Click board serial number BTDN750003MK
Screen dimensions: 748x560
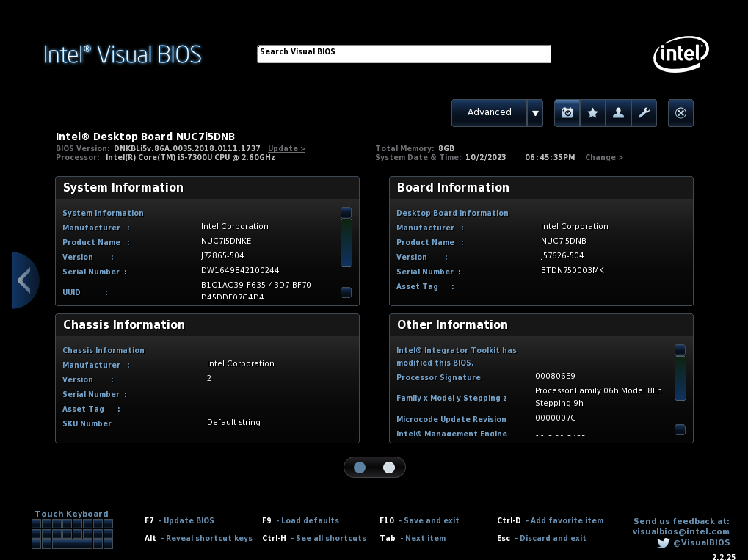pyautogui.click(x=572, y=271)
